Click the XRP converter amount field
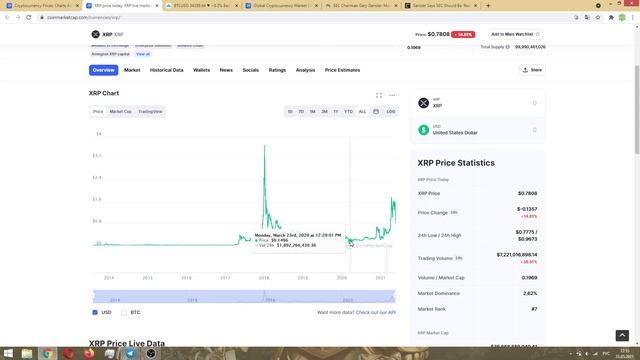Image resolution: width=640 pixels, height=360 pixels. pyautogui.click(x=534, y=103)
